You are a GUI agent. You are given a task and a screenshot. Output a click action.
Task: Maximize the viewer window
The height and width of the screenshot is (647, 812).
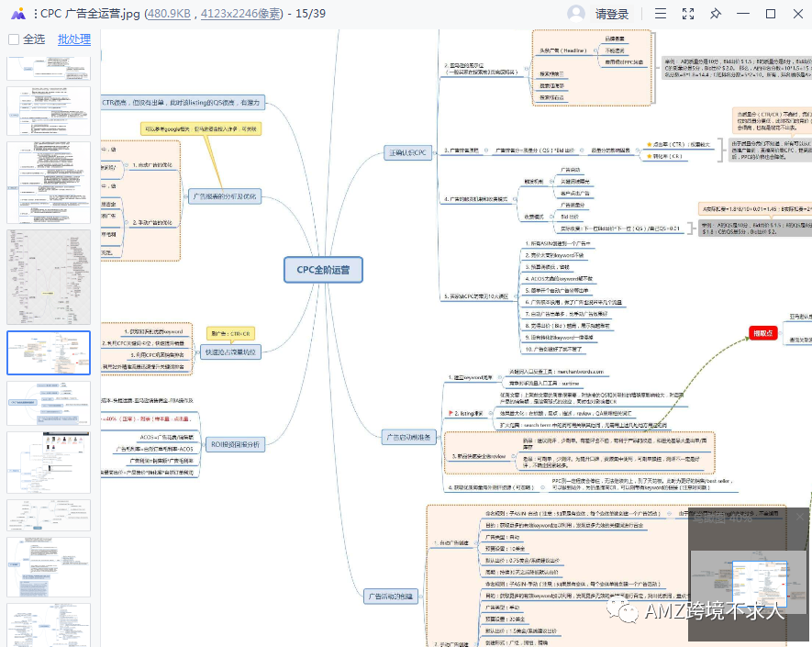(x=771, y=14)
